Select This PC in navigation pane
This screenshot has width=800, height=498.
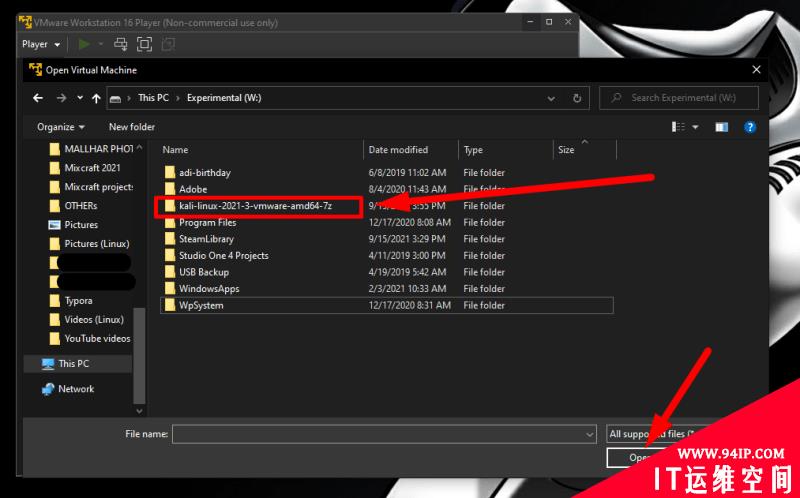pyautogui.click(x=73, y=363)
